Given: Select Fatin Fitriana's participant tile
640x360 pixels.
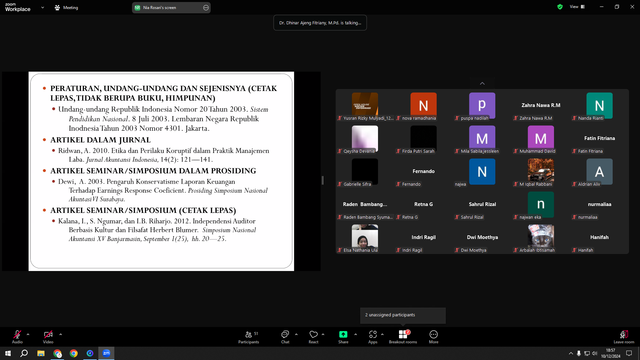Looking at the screenshot, I should pos(599,139).
